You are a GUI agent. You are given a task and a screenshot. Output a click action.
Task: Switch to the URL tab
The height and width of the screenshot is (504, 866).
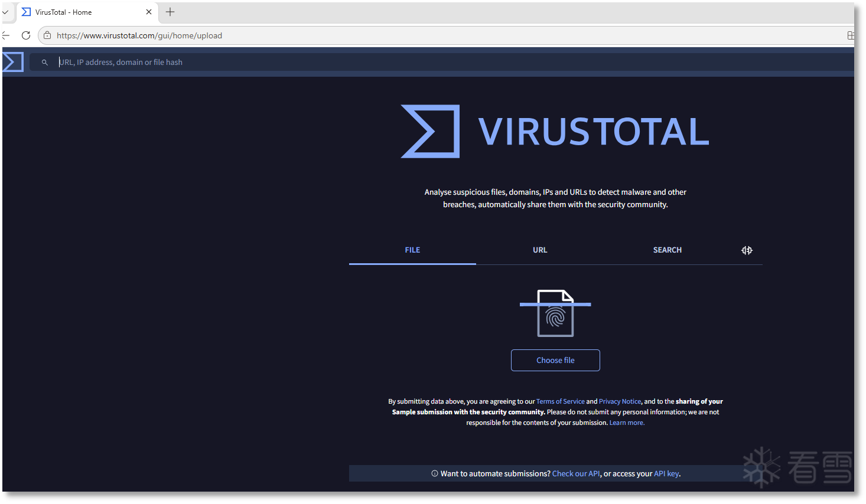[540, 250]
